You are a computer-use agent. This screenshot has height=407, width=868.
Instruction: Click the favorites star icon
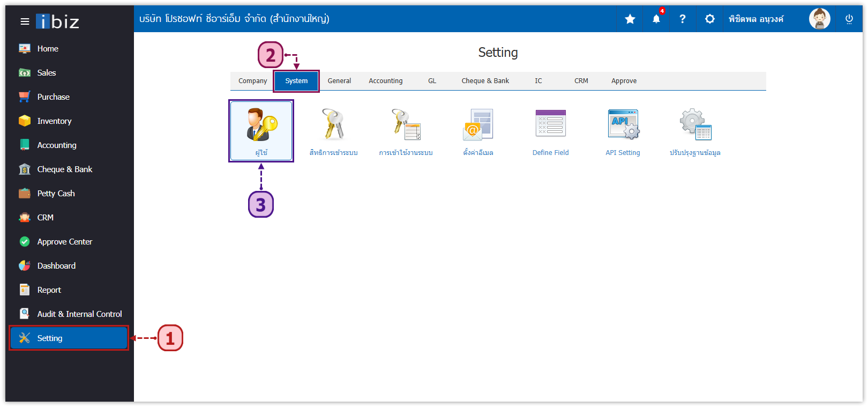630,19
